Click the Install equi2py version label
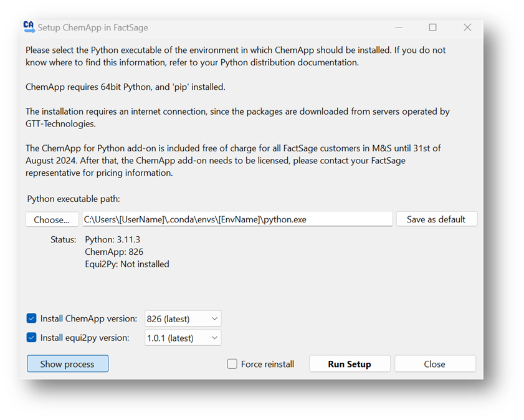524x420 pixels. pos(85,338)
